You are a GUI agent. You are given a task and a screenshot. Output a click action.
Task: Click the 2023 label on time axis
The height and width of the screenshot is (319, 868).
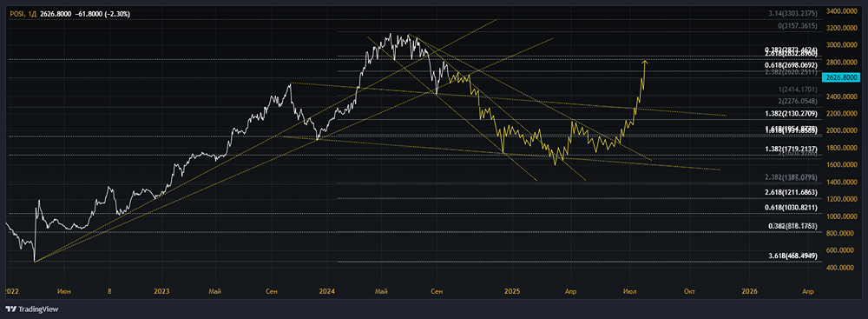click(x=161, y=290)
